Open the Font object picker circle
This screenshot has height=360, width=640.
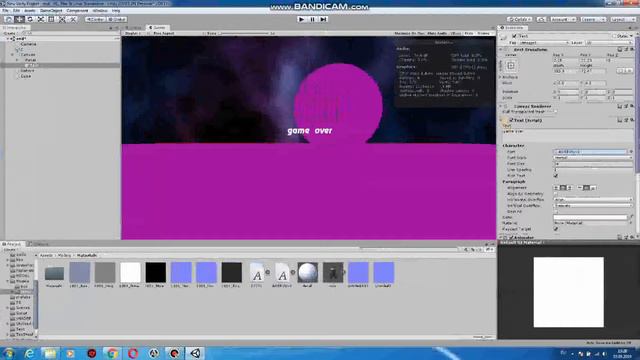631,151
